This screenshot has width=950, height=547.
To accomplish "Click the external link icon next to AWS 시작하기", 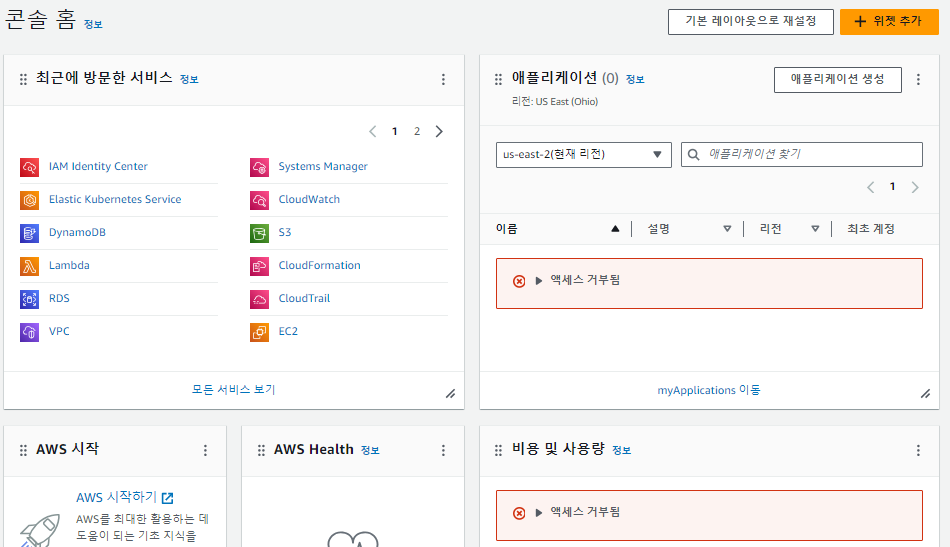I will [x=168, y=498].
